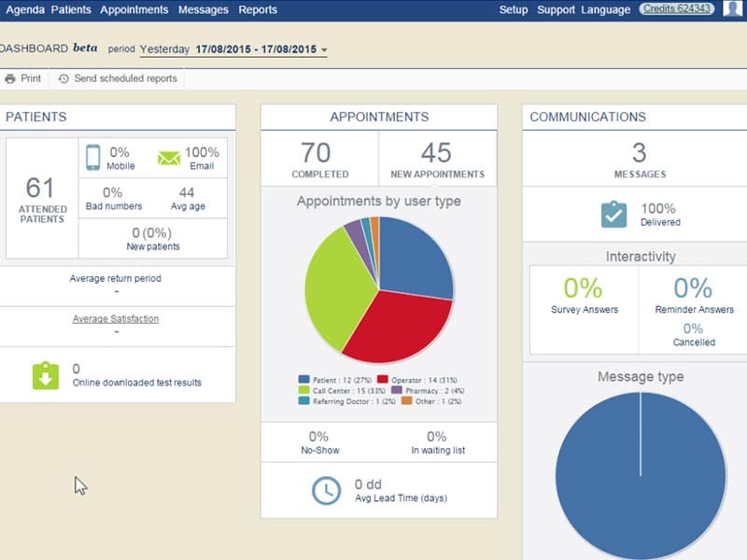Image resolution: width=747 pixels, height=560 pixels.
Task: Click the Credits 624343 badge
Action: click(676, 8)
